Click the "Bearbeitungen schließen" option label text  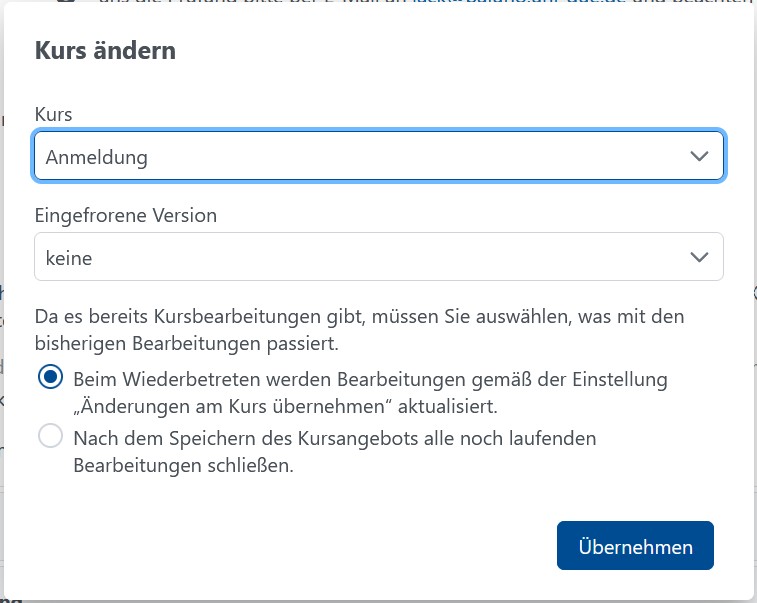(x=183, y=466)
